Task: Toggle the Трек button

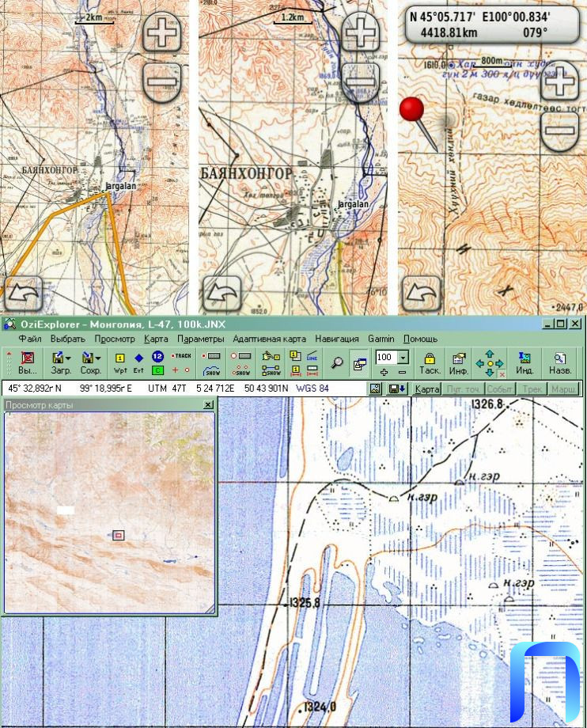Action: click(x=532, y=389)
